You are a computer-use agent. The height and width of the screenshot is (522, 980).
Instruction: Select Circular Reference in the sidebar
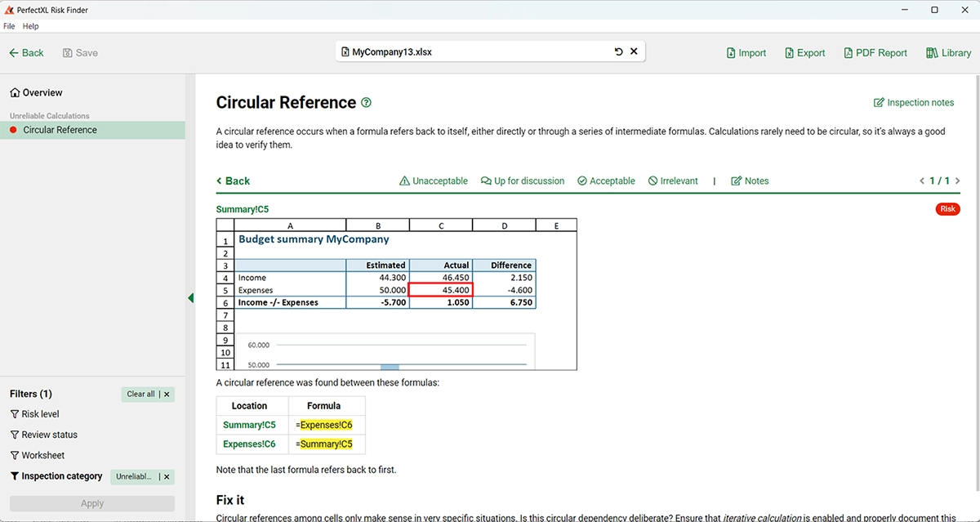click(x=60, y=130)
